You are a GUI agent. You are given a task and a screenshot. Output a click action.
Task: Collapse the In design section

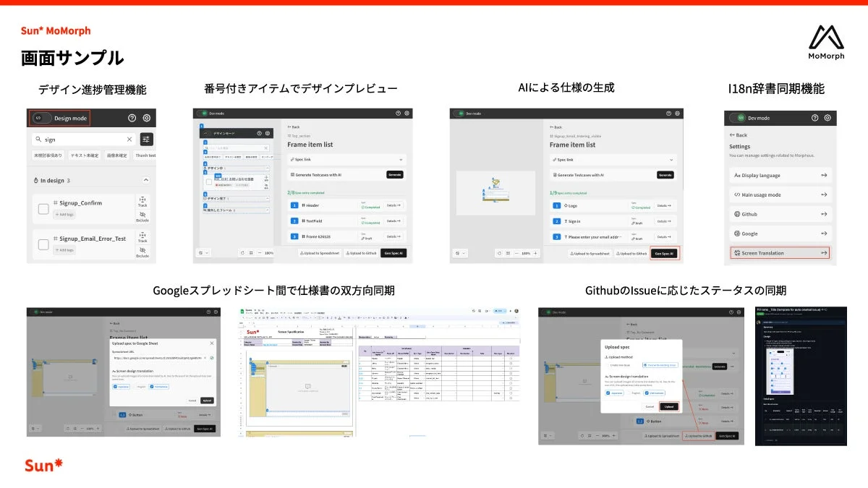[146, 179]
